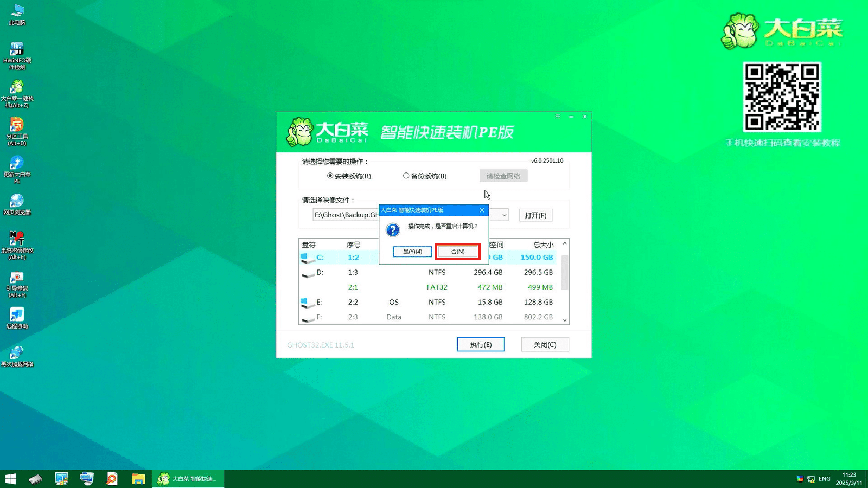Launch 大白菜一键装机 (Alt+Z) desktop shortcut
Viewport: 868px width, 488px height.
tap(17, 94)
